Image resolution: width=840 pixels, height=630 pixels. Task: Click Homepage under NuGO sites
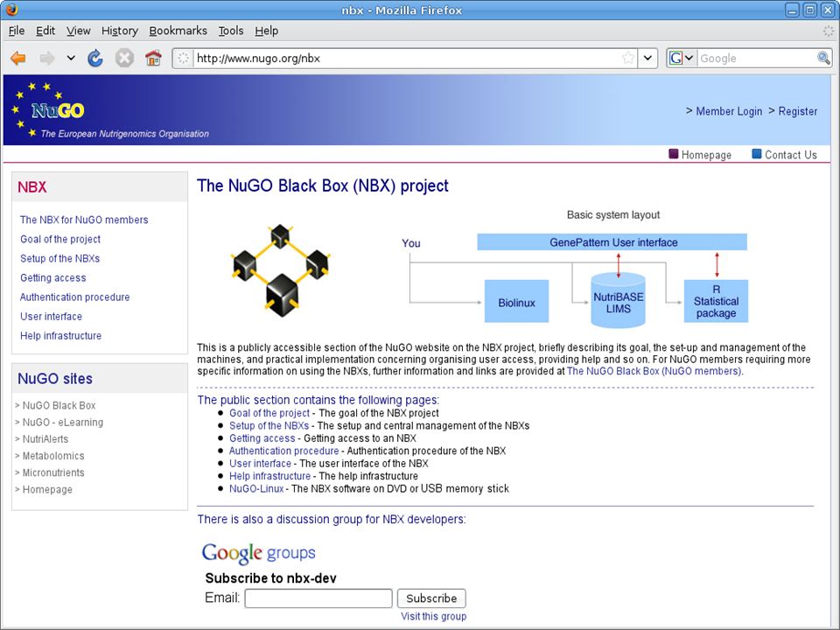point(47,489)
